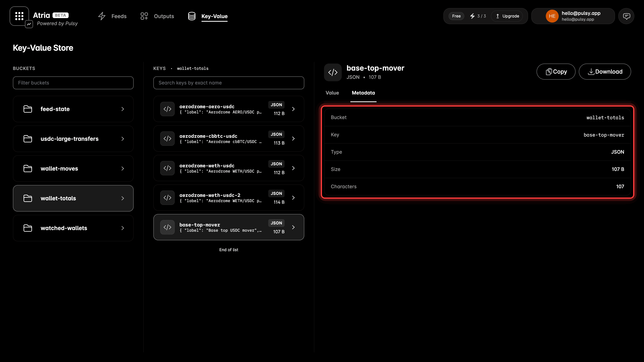This screenshot has width=644, height=362.
Task: Click code icon of aerodrome-weth-usdc key
Action: [x=167, y=168]
